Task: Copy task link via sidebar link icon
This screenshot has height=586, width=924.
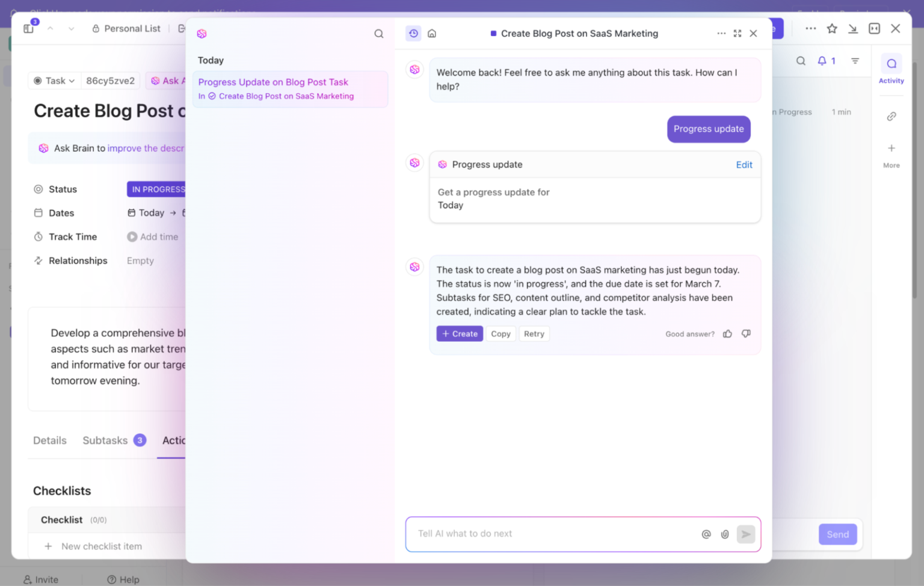Action: 892,116
